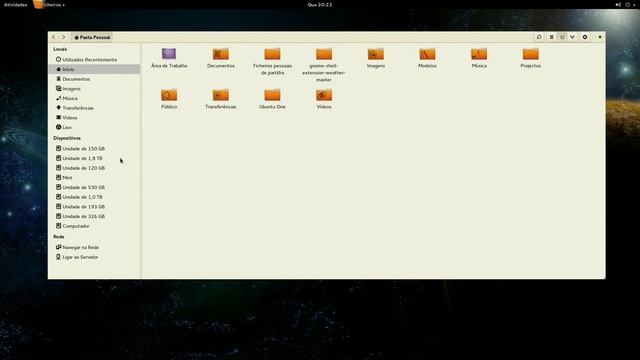Open Unidade de 1,8 TB drive
640x360 pixels.
[94, 158]
